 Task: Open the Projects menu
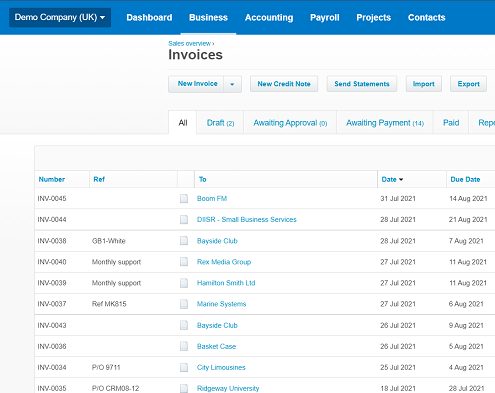(374, 17)
